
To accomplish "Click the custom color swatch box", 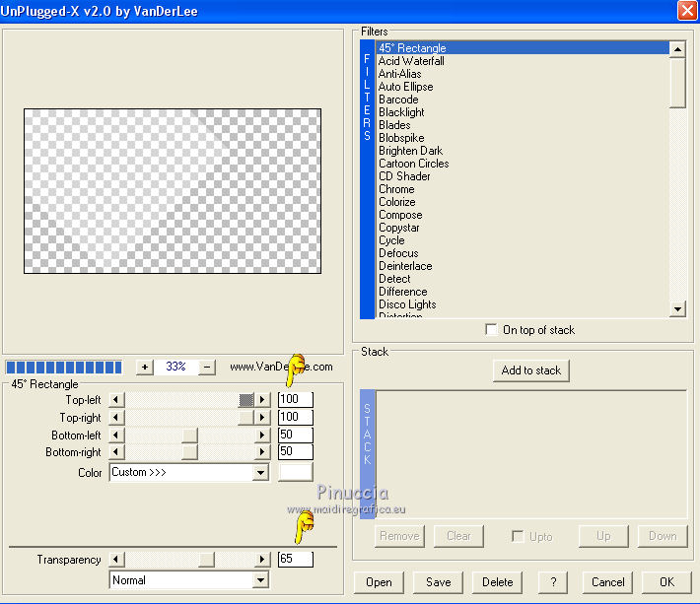I will 295,472.
